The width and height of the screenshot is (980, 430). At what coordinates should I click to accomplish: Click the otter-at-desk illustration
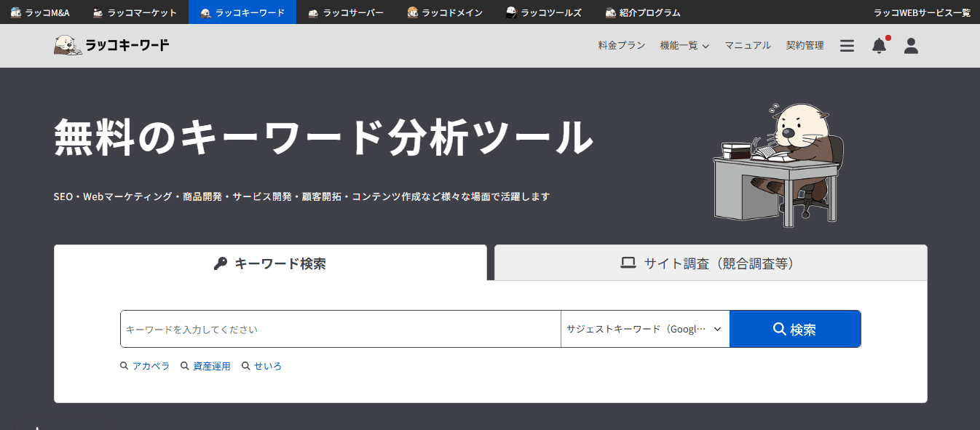[778, 164]
